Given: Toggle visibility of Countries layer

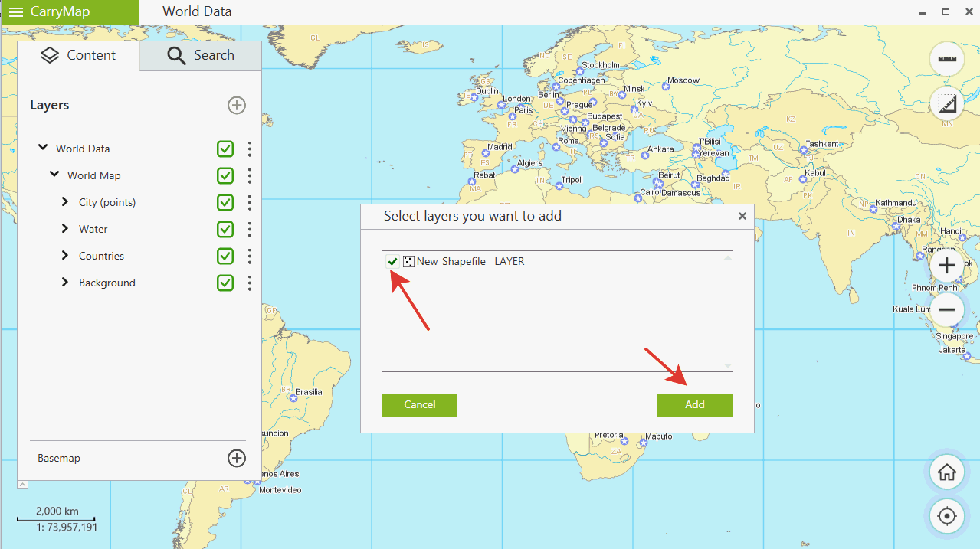Looking at the screenshot, I should pos(225,256).
